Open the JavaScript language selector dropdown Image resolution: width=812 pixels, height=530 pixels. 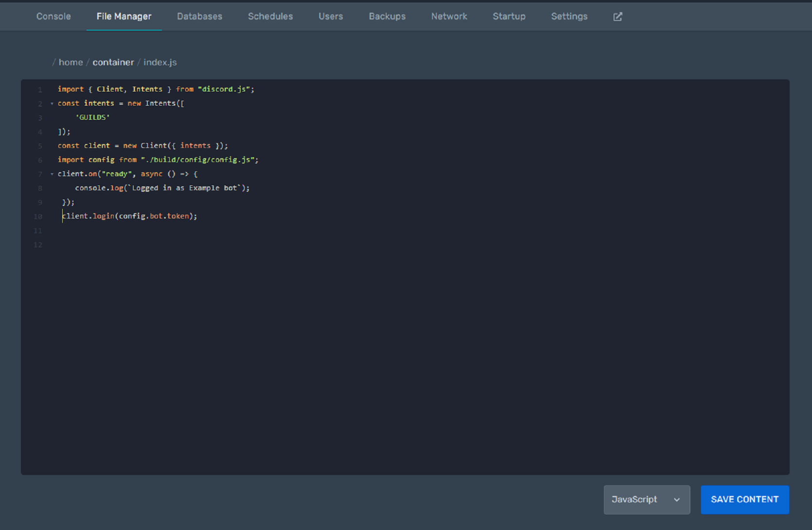(x=647, y=499)
